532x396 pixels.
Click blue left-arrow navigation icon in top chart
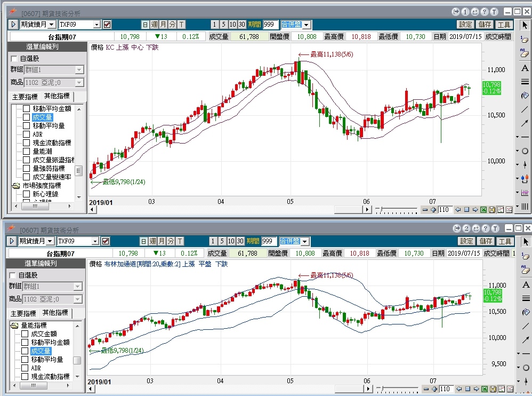458,210
